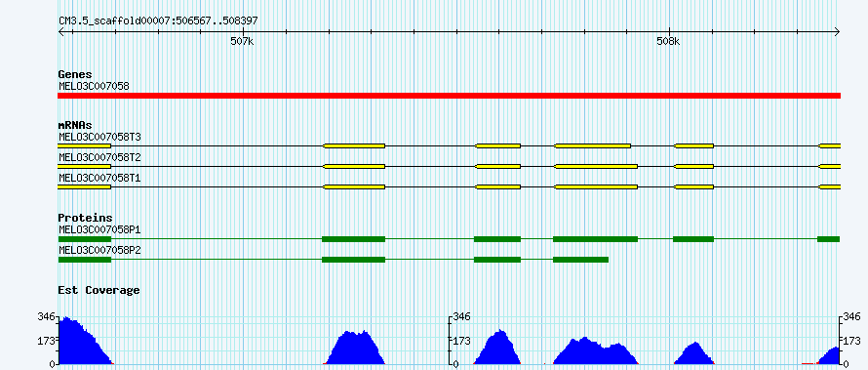Open the MELO3C007058T3 mRNA label
This screenshot has width=868, height=370.
click(92, 137)
